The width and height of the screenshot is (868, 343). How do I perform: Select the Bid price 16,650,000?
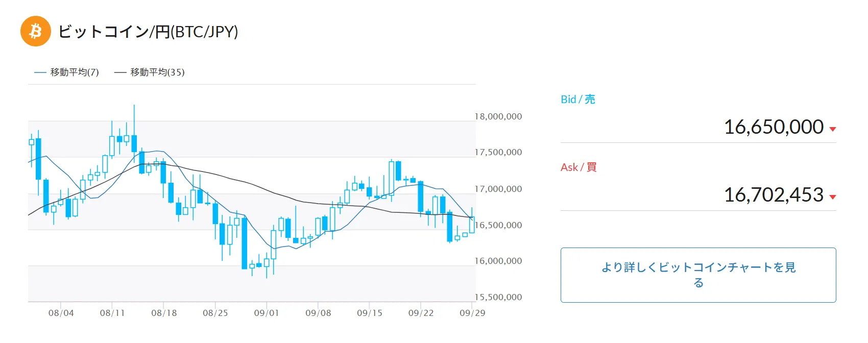[774, 127]
